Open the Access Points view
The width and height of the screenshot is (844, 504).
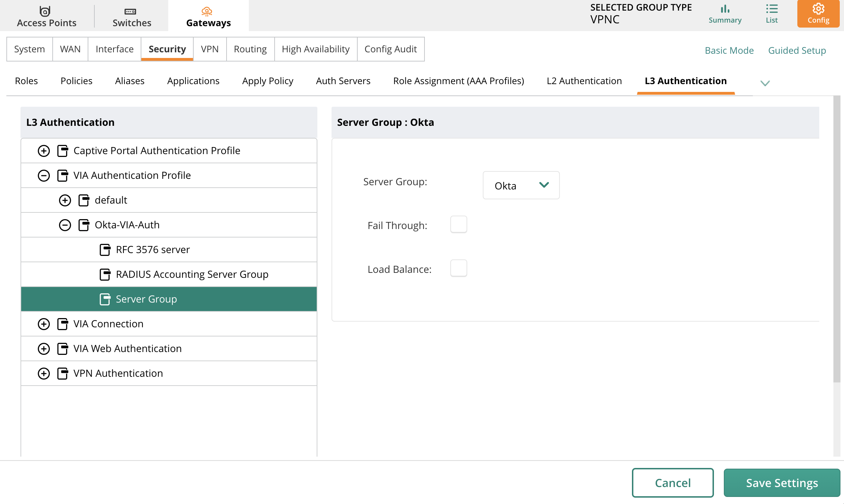pos(46,16)
